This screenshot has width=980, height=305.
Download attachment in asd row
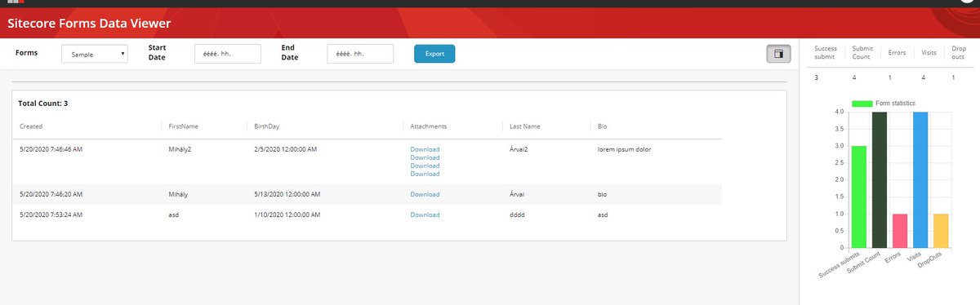pyautogui.click(x=425, y=214)
